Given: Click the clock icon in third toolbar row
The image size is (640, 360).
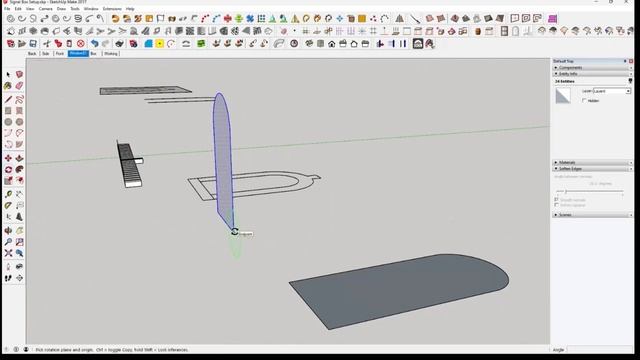Looking at the screenshot, I should (x=294, y=44).
